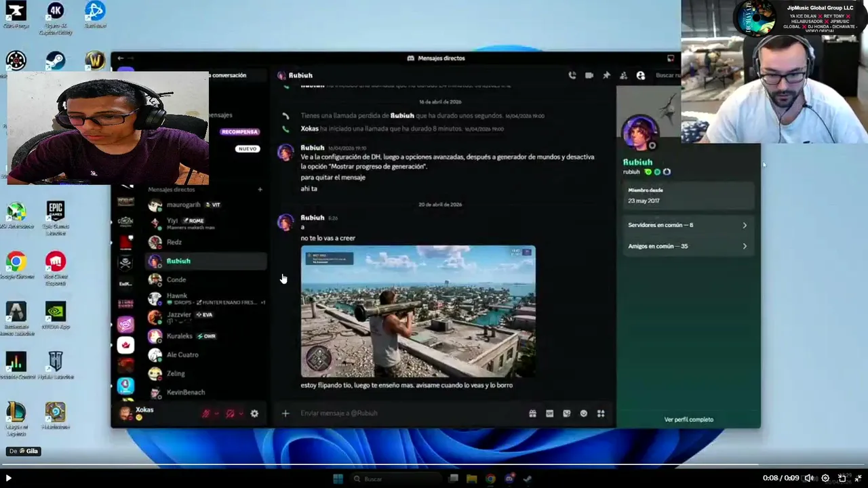Open the gift Nitro icon in message bar

532,413
